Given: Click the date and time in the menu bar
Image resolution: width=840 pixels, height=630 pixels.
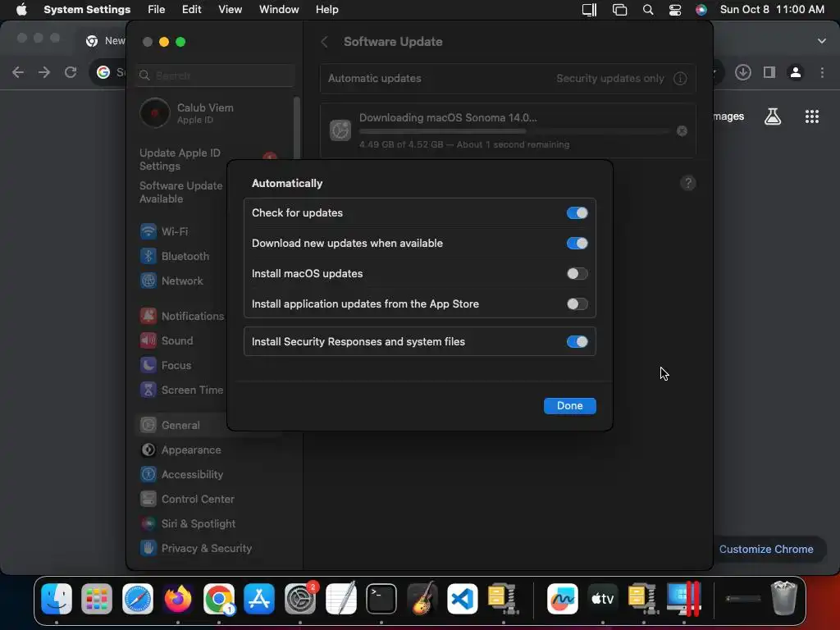Looking at the screenshot, I should [x=772, y=10].
